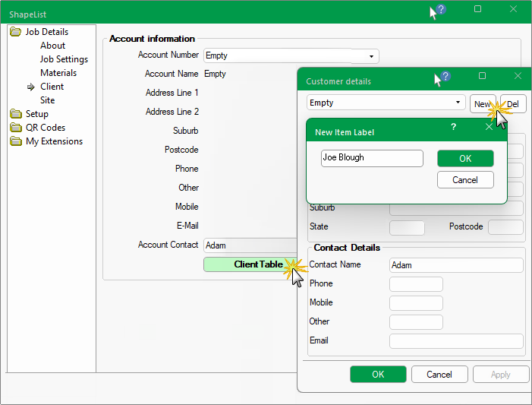
Task: Click the New Item Label help question mark
Action: 453,128
